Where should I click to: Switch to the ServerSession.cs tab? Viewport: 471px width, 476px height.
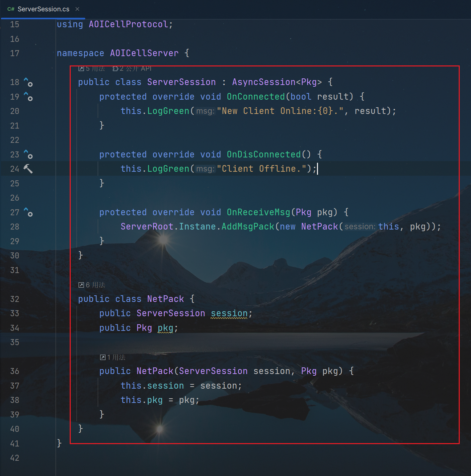click(43, 9)
